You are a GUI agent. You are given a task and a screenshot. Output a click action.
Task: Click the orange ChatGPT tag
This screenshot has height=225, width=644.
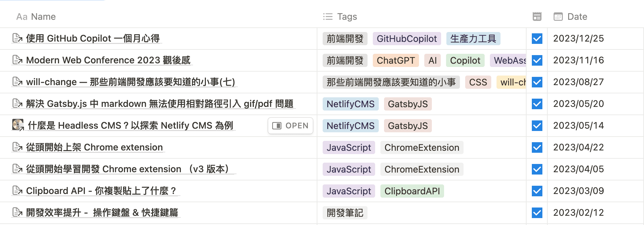point(396,60)
